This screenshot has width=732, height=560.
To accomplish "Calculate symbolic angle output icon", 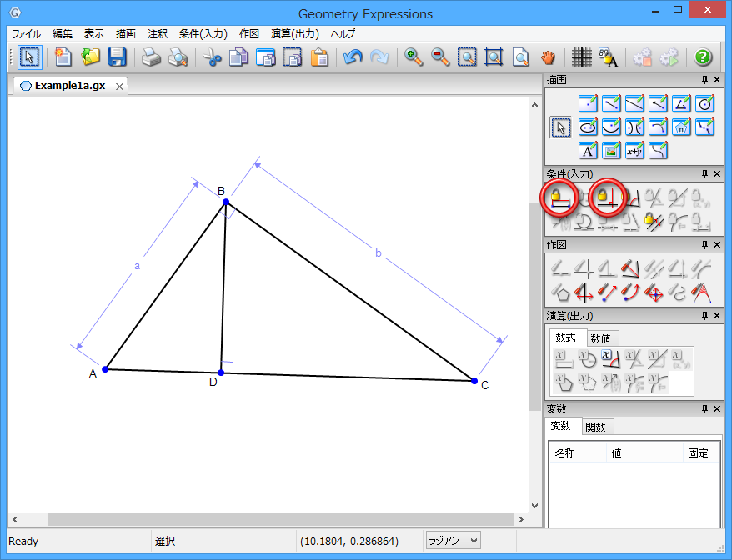I will [611, 359].
